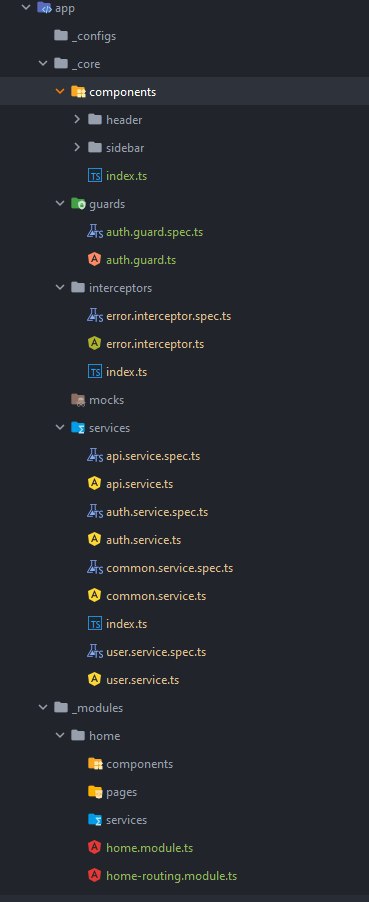Open auth.service.ts file

pos(143,540)
